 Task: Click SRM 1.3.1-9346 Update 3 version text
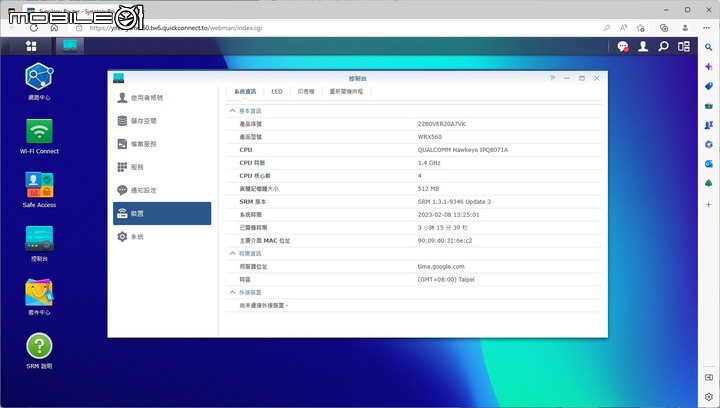pyautogui.click(x=454, y=201)
